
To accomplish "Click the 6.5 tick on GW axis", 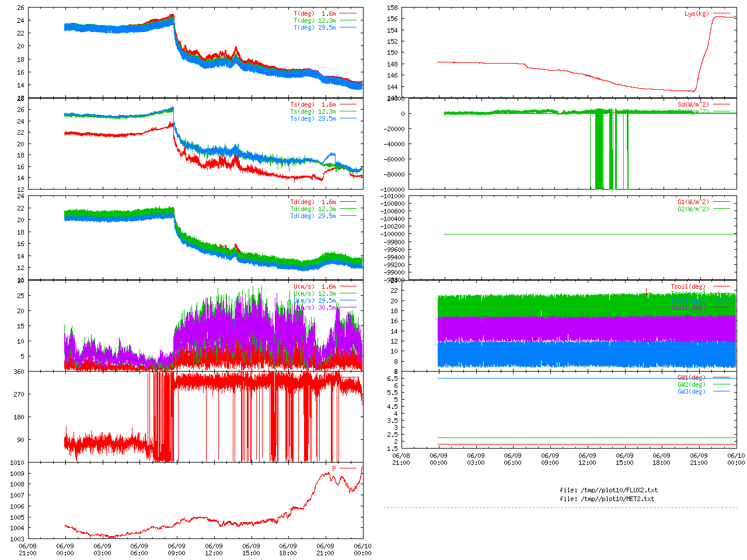I will pyautogui.click(x=392, y=379).
